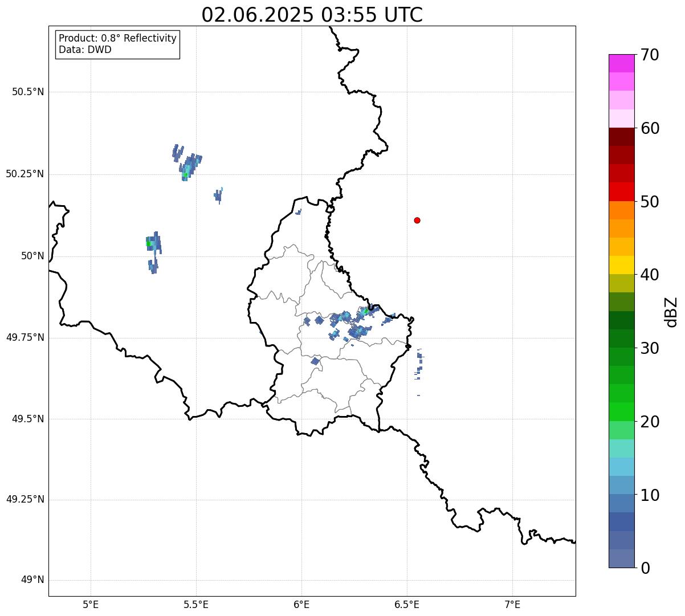Viewport: 685px width, 616px height.
Task: Click the colorbar tick label 20
Action: [x=650, y=422]
